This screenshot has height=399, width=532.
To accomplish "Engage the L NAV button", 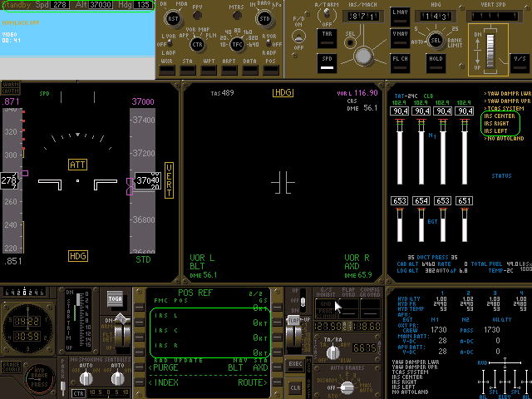I will click(400, 17).
